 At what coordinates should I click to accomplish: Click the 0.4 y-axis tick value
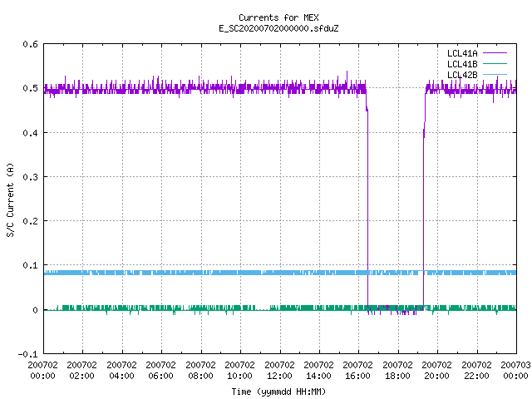[30, 133]
